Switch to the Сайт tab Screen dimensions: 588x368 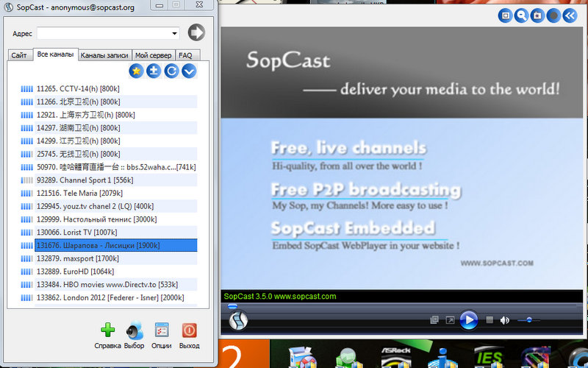(x=19, y=55)
